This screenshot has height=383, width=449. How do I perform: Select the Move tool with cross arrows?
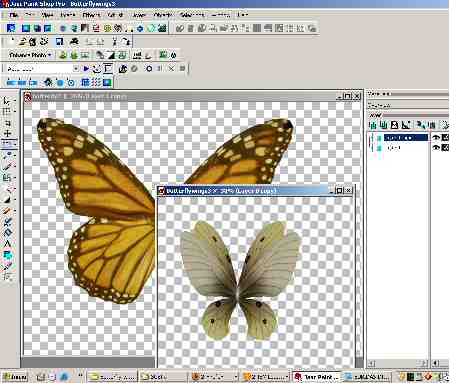[x=7, y=133]
